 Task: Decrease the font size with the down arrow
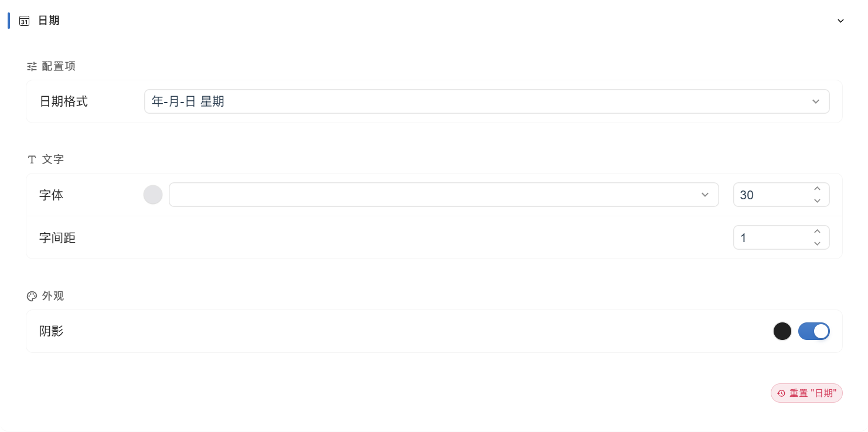coord(817,201)
